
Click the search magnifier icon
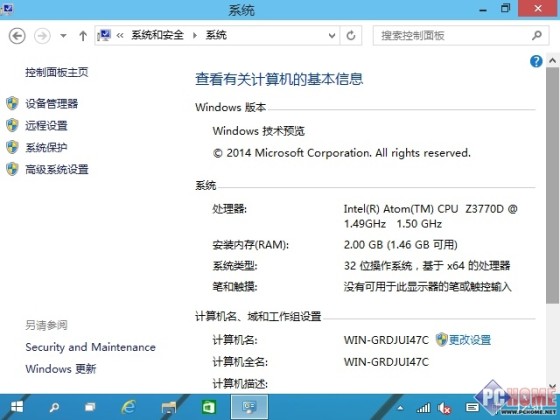pyautogui.click(x=537, y=35)
